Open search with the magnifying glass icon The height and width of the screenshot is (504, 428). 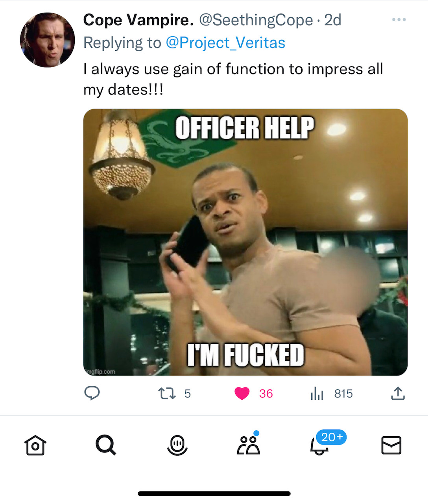106,445
